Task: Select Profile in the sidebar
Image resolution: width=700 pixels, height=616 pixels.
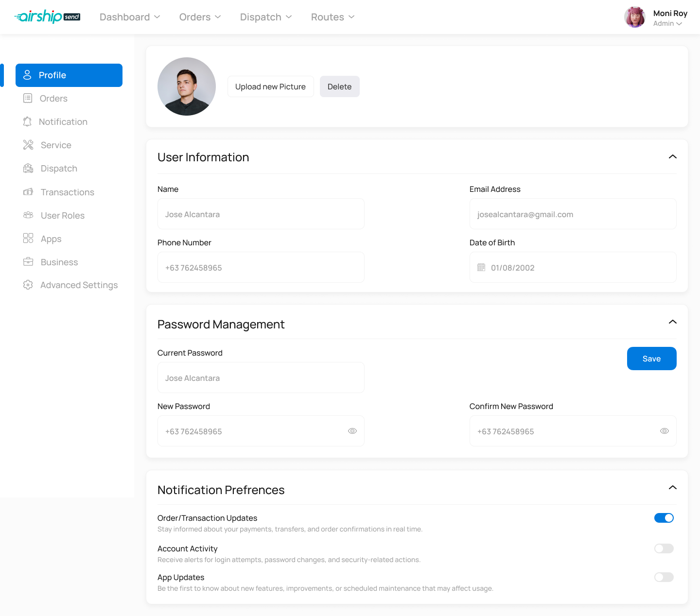Action: [x=69, y=75]
